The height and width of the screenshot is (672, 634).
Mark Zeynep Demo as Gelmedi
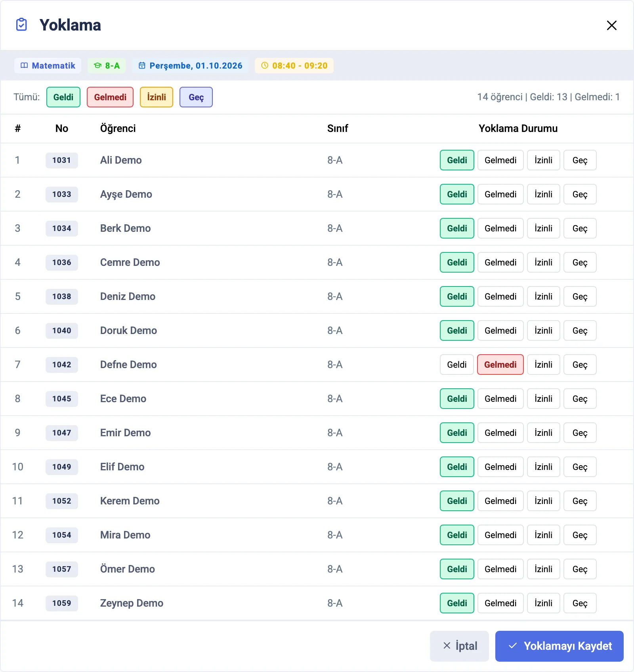(x=500, y=603)
